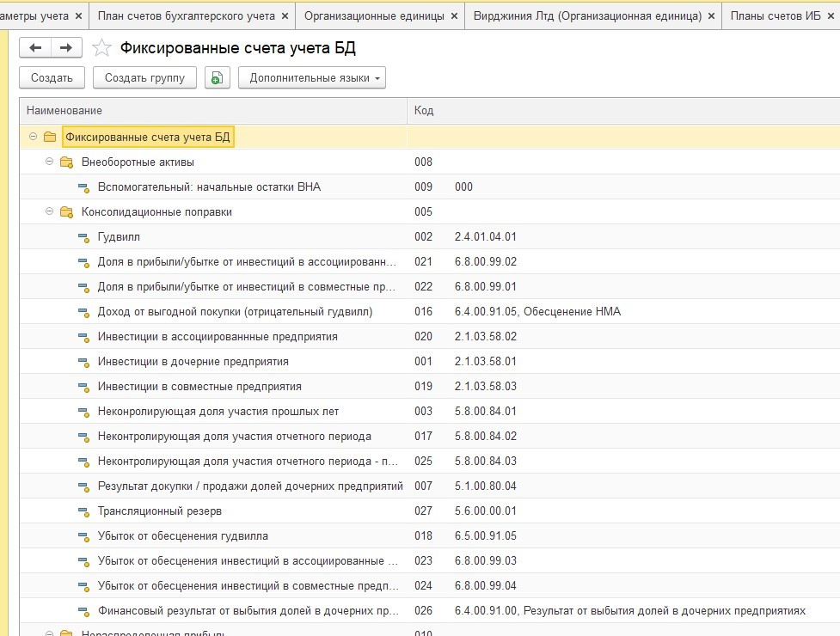
Task: Add page to favorites with star icon
Action: coord(101,48)
